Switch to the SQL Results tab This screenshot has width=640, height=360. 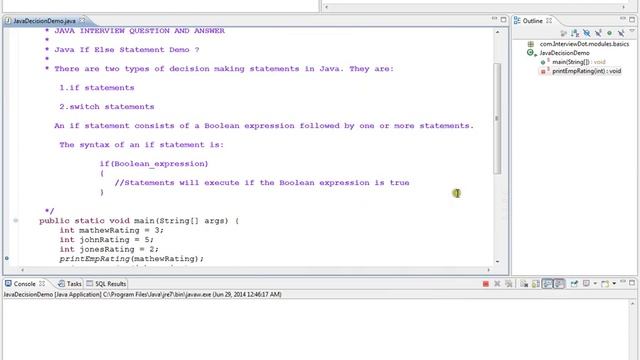106,284
